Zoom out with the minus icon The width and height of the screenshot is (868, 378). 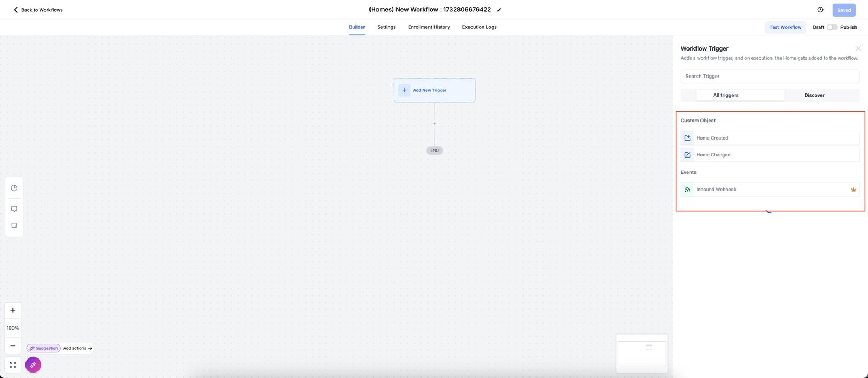tap(13, 345)
